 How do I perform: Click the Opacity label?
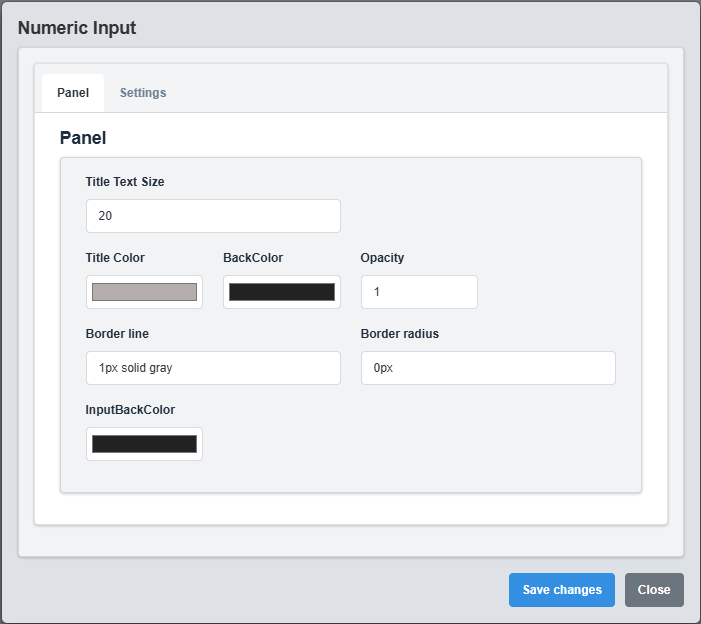point(382,258)
